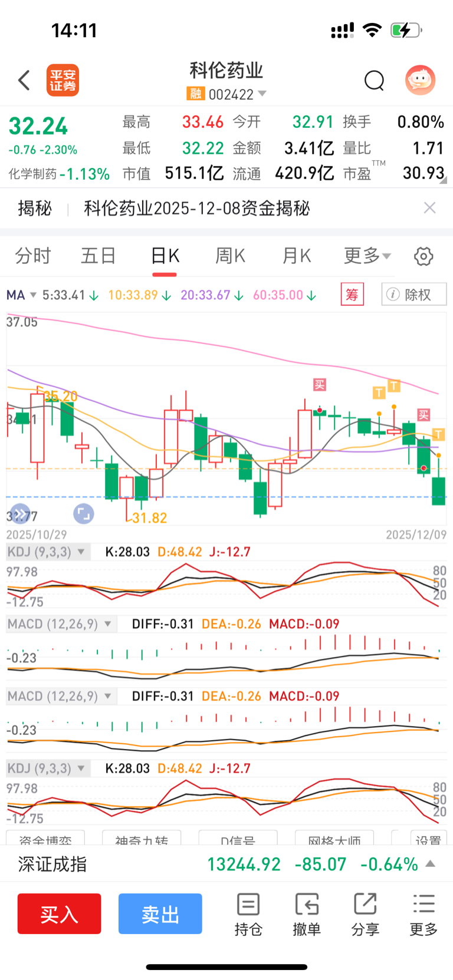Tap the 科伦药业 stock title

pos(226,71)
